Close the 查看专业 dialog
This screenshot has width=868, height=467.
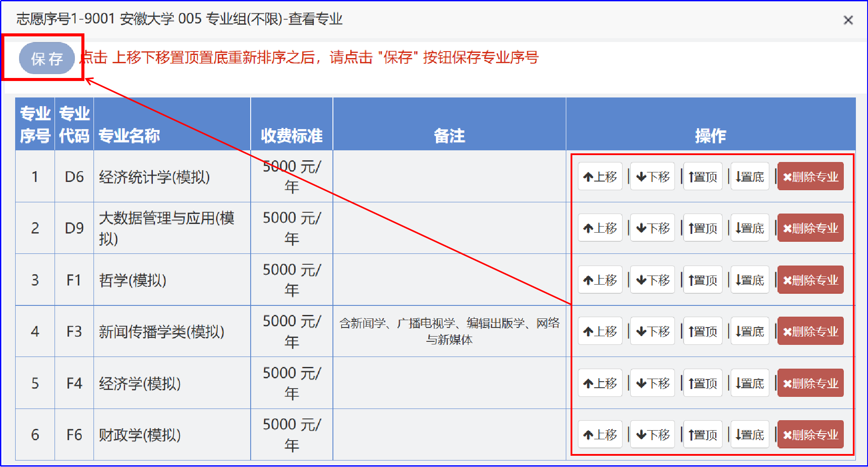point(848,20)
